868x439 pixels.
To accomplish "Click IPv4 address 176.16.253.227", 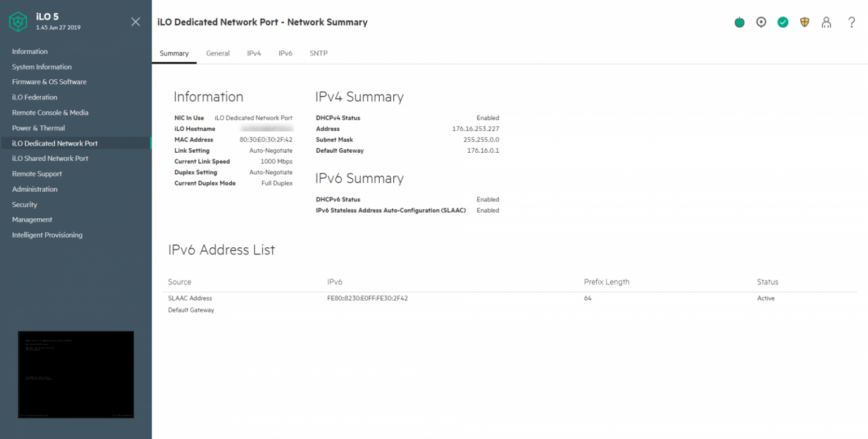I will (475, 129).
